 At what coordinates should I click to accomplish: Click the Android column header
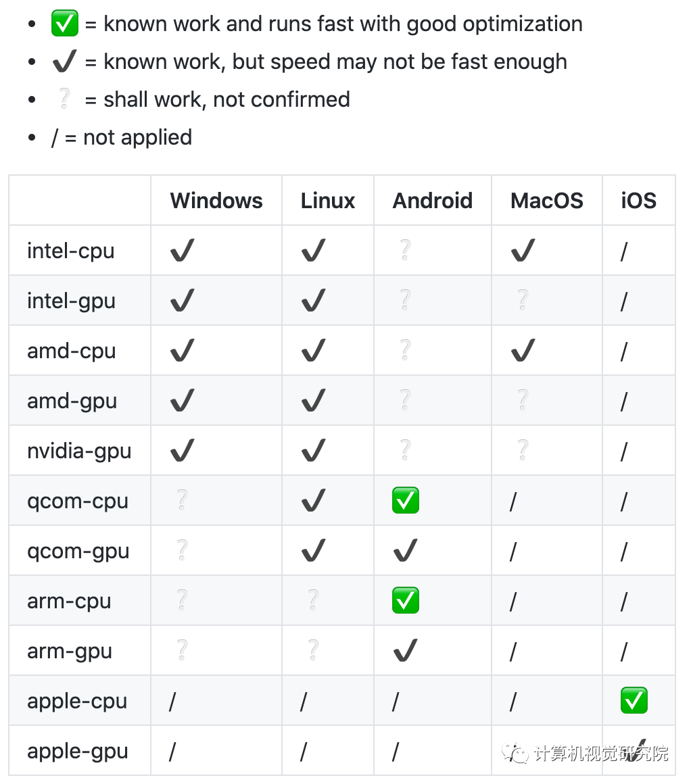(433, 201)
